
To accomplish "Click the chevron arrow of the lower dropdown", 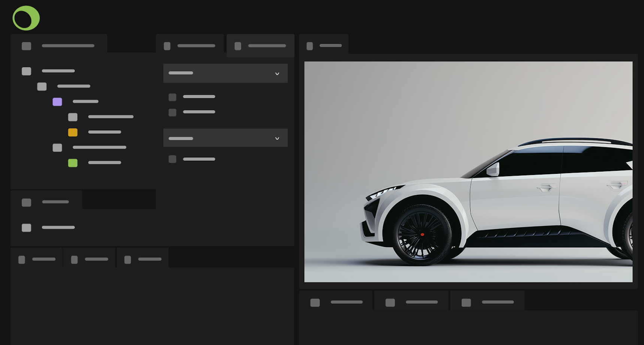I will 277,139.
